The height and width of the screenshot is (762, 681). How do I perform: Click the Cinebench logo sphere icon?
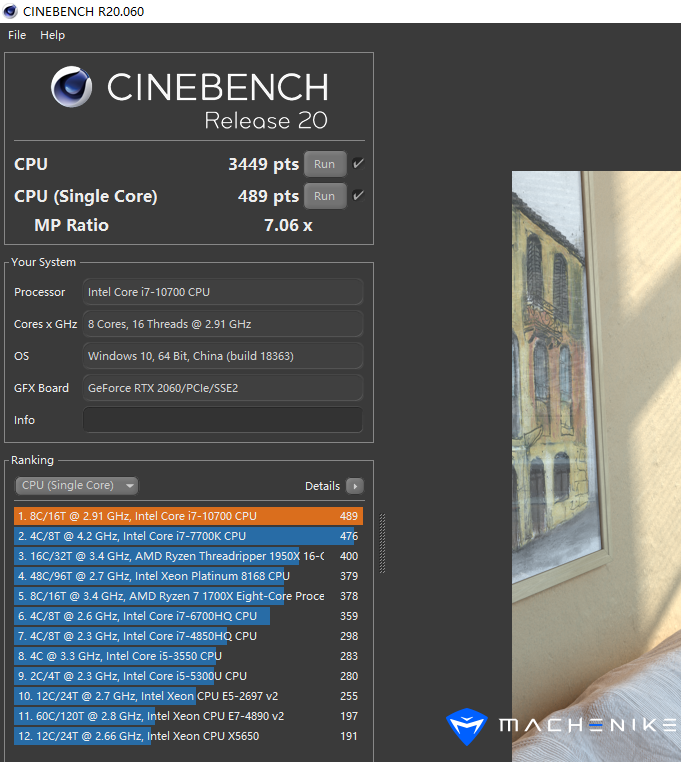(71, 87)
